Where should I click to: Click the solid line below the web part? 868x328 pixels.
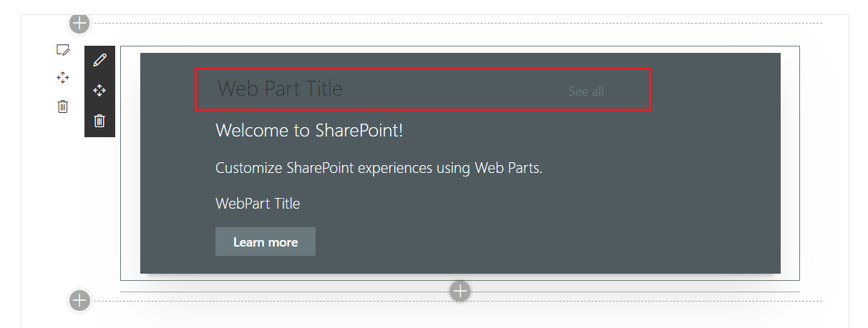coord(286,292)
